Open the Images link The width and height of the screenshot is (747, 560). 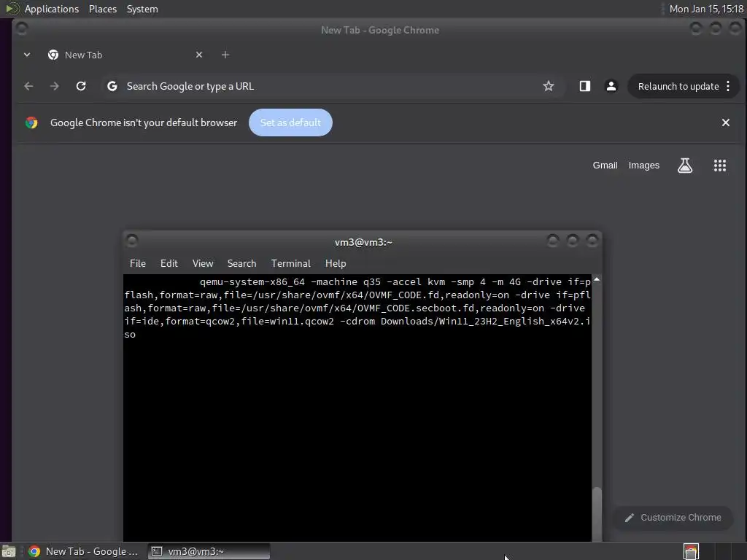(x=643, y=166)
